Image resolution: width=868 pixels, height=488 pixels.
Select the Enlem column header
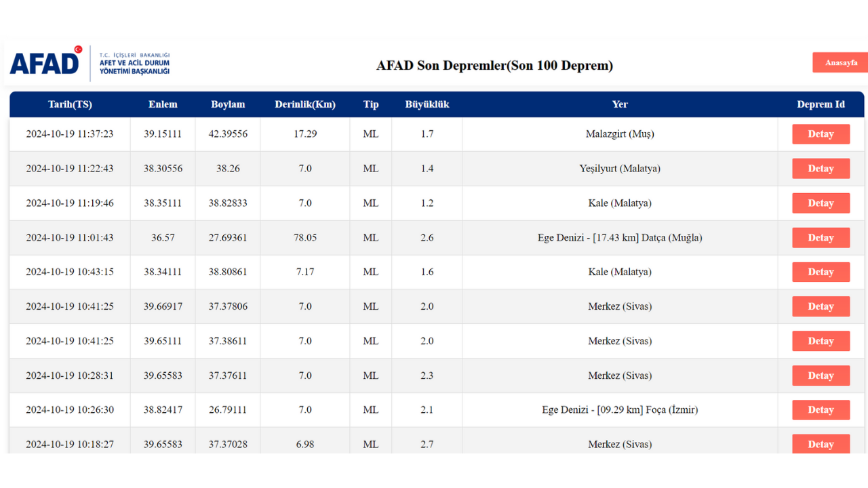tap(163, 104)
